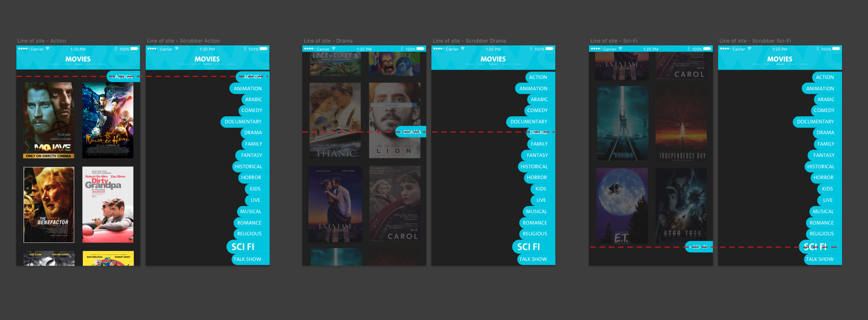Choose DOCUMENTARY in Scrubber Drama artboard
Viewport: 868px width, 320px height.
coord(530,121)
